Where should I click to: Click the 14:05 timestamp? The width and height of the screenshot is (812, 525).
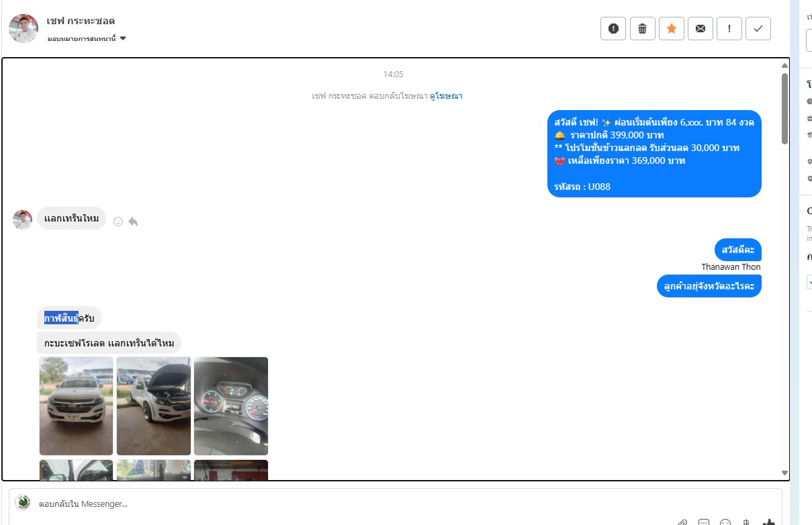pyautogui.click(x=394, y=75)
